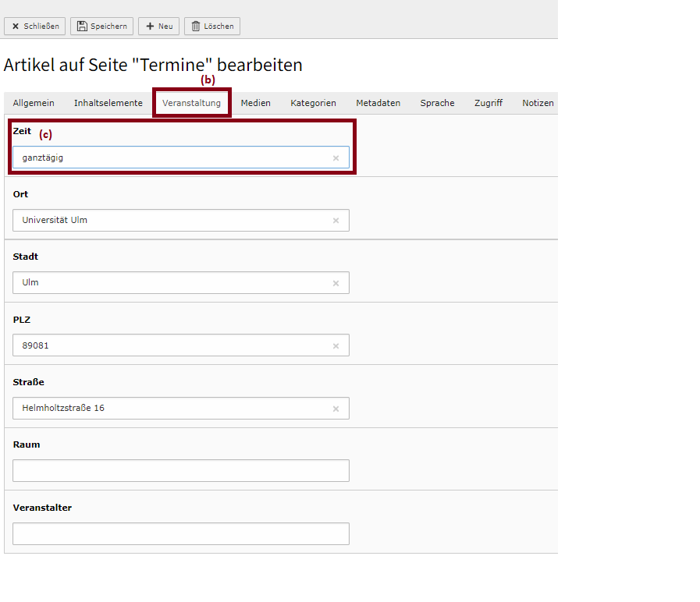Clear the Zeit field via its x icon
This screenshot has width=700, height=602.
point(336,158)
